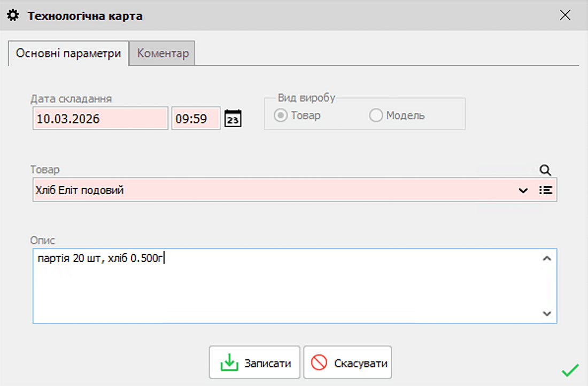Open the calendar date picker icon
The image size is (588, 386).
click(x=233, y=118)
